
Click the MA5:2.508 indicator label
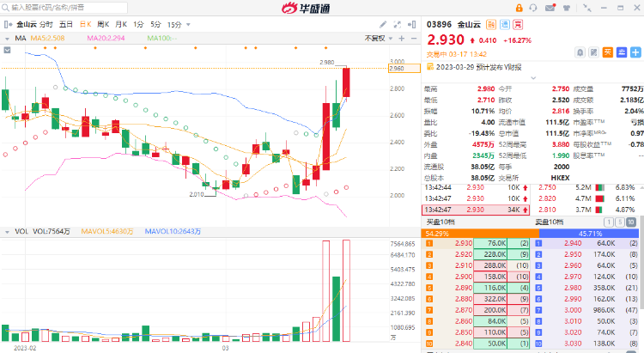[x=47, y=38]
